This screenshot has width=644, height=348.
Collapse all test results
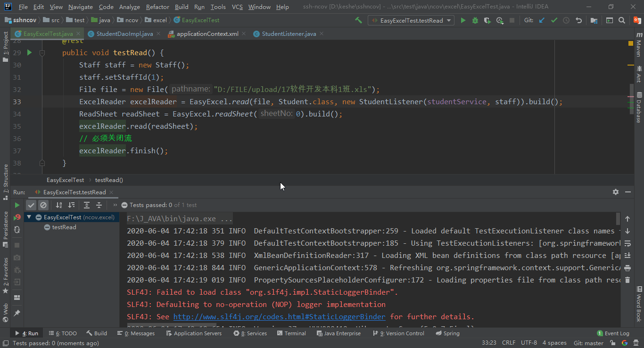coord(99,205)
